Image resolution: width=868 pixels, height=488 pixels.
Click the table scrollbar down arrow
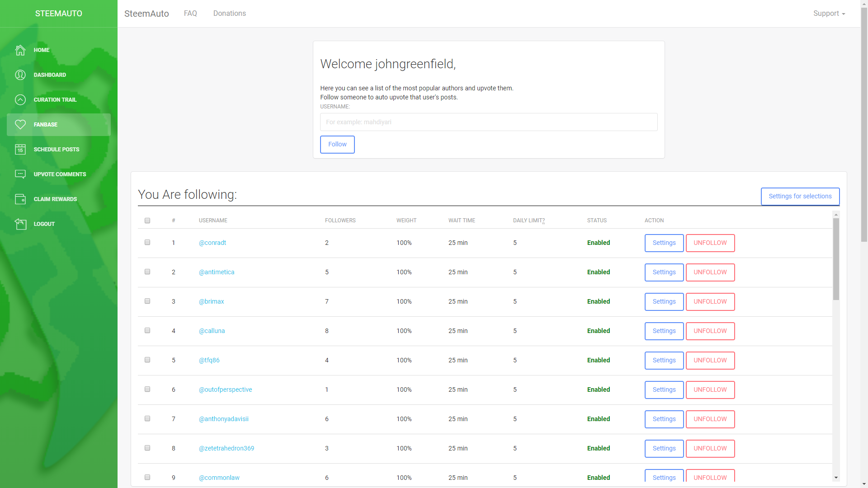836,478
